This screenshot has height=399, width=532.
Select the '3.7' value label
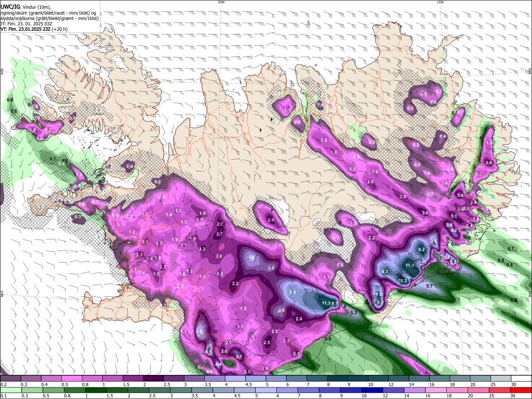tap(239, 357)
